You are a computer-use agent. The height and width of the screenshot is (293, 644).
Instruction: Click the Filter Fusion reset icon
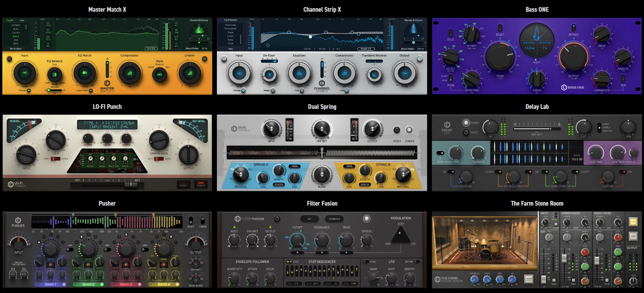[277, 219]
